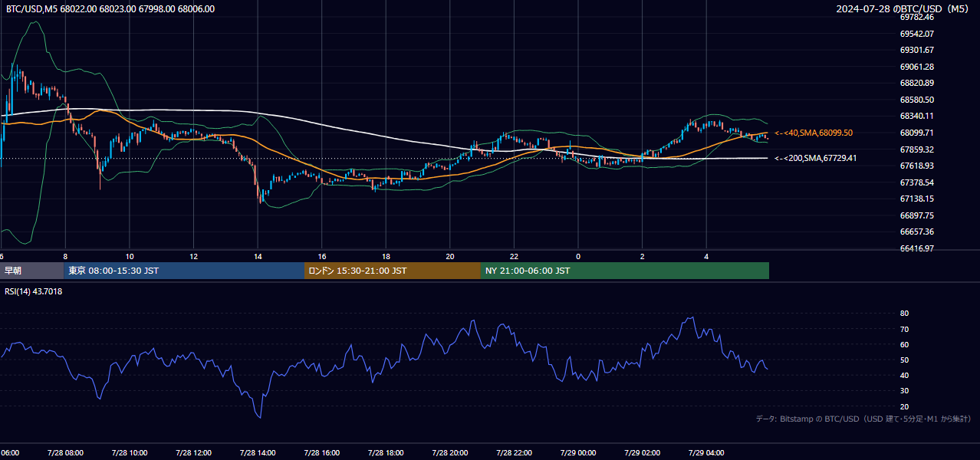980x460 pixels.
Task: Click the 7/29 04:00 bottom time label
Action: (x=706, y=452)
